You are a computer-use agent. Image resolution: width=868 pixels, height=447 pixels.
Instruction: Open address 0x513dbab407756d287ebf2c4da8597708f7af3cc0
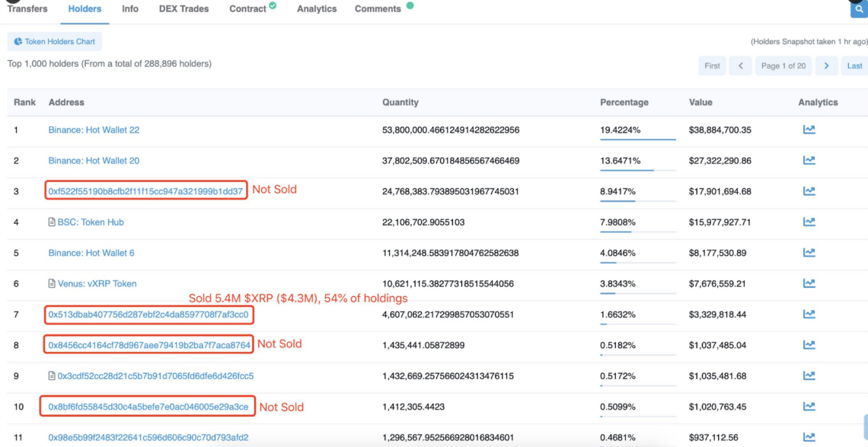tap(148, 314)
